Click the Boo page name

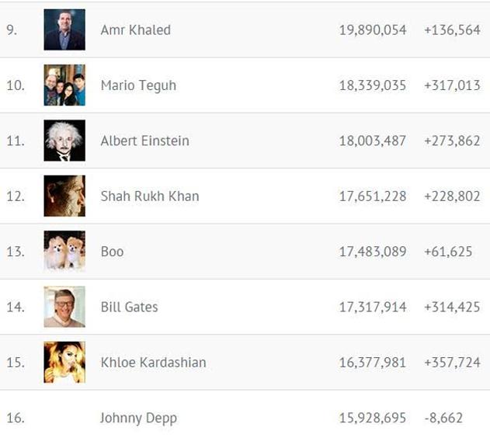point(112,252)
